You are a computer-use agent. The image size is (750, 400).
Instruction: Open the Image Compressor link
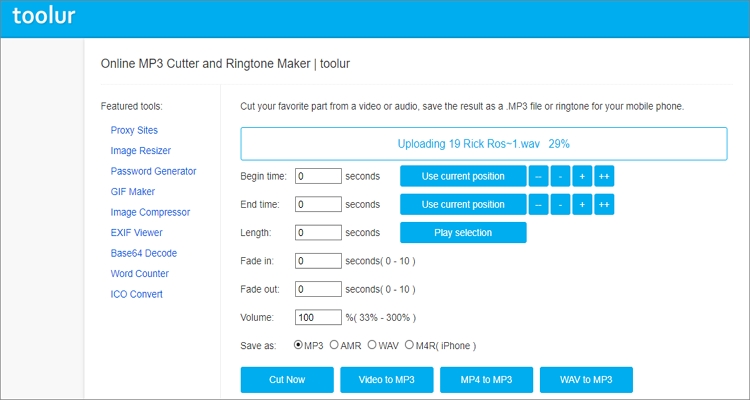[150, 212]
